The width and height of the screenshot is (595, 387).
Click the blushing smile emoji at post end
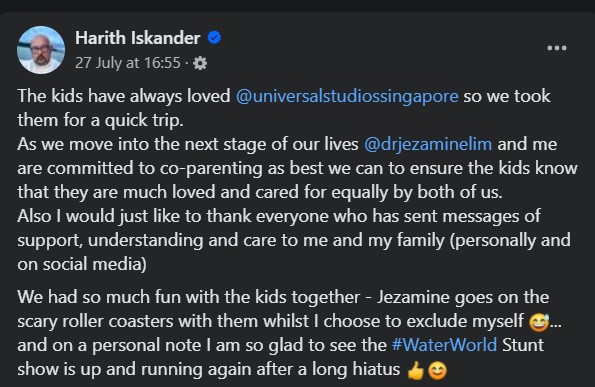tap(438, 371)
